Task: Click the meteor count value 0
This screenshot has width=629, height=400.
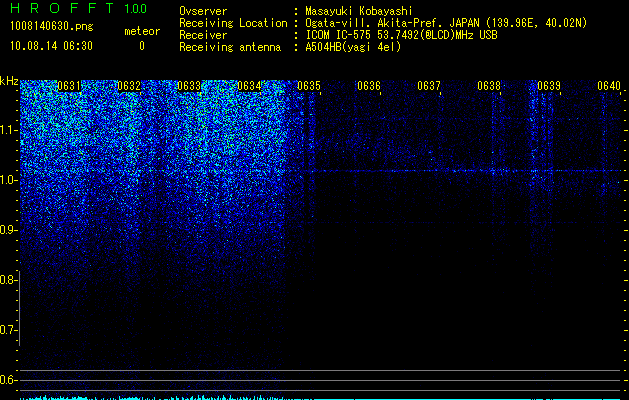Action: [x=142, y=46]
